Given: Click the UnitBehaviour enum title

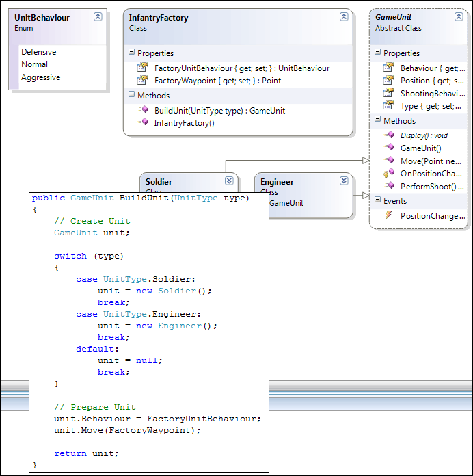Looking at the screenshot, I should 42,18.
